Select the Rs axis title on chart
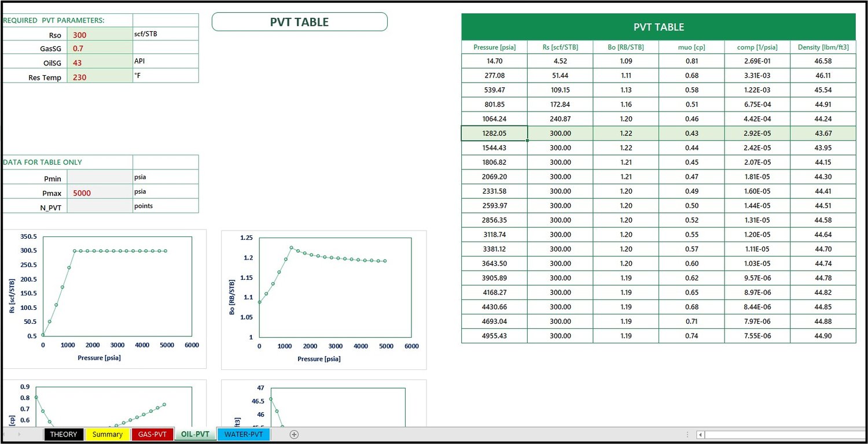Screen dimensions: 868x444 point(12,295)
